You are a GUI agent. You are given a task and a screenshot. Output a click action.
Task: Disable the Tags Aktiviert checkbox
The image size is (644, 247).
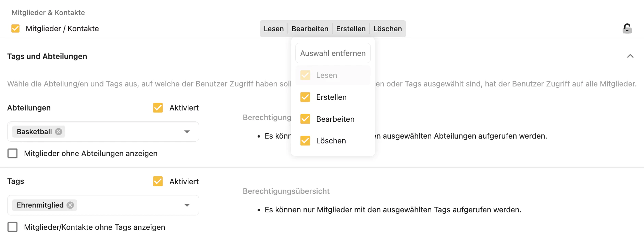(x=158, y=181)
